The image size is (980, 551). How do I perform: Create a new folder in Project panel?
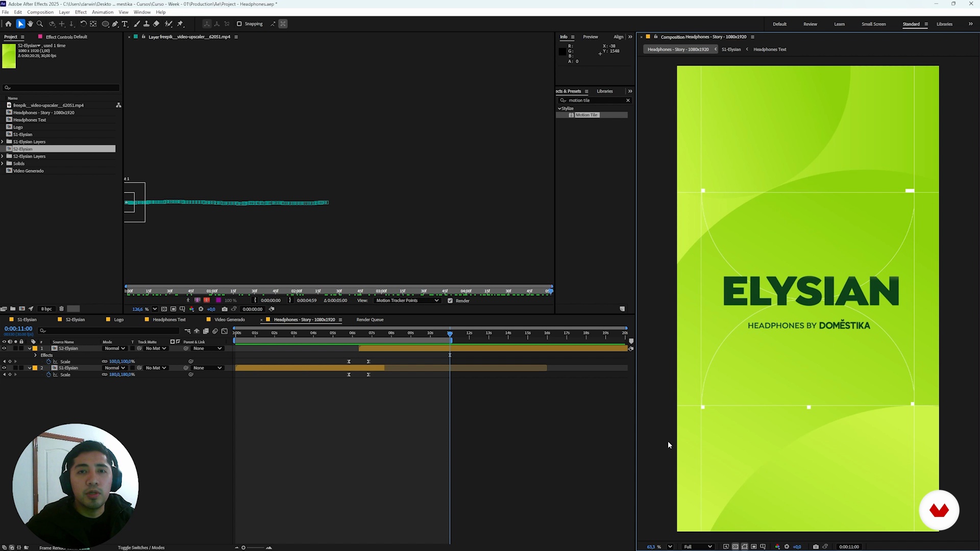(13, 309)
